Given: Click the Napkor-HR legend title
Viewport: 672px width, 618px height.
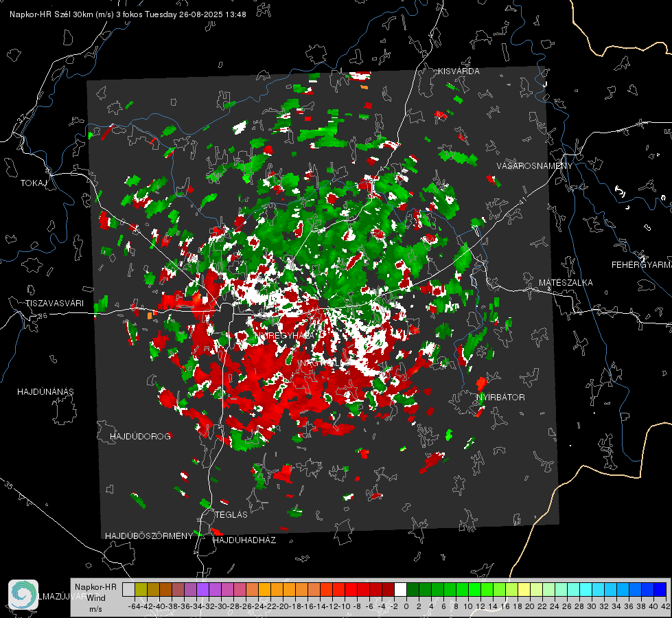Looking at the screenshot, I should [x=95, y=586].
